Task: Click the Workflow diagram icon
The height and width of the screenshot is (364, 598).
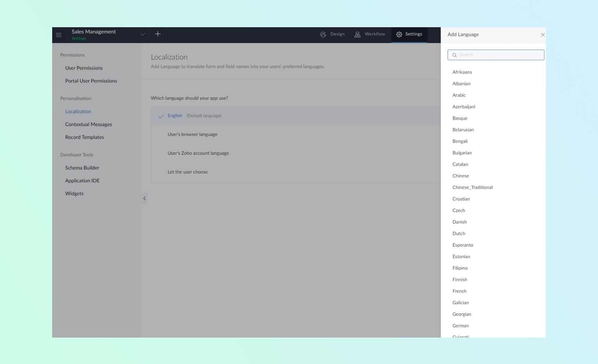Action: (357, 35)
